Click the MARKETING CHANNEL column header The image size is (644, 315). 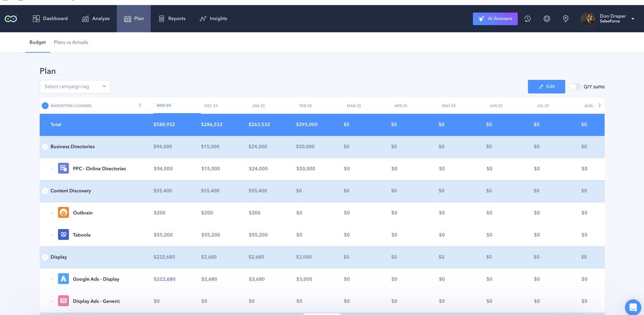pyautogui.click(x=71, y=106)
